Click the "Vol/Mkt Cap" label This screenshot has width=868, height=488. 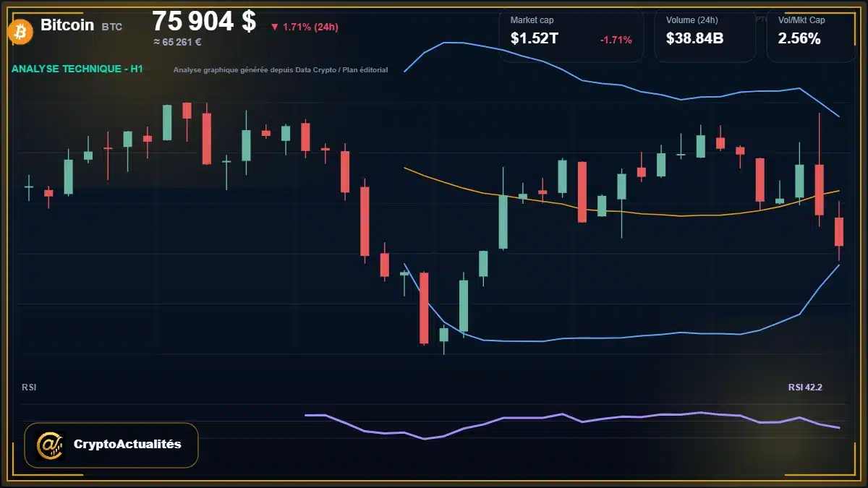tap(801, 20)
